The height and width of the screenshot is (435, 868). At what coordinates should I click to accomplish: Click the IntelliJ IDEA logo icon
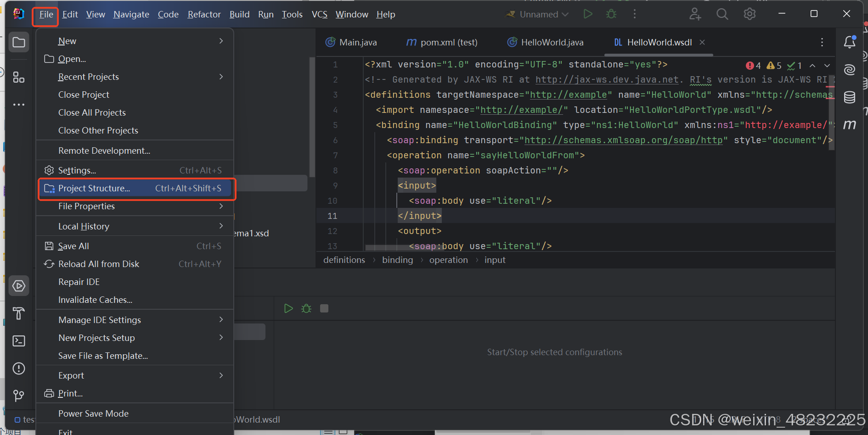tap(19, 14)
